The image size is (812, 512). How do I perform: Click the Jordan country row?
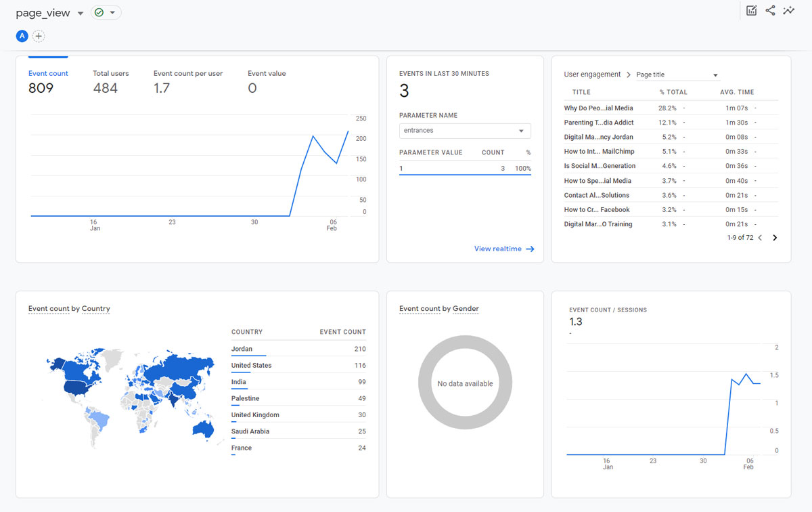(x=298, y=349)
